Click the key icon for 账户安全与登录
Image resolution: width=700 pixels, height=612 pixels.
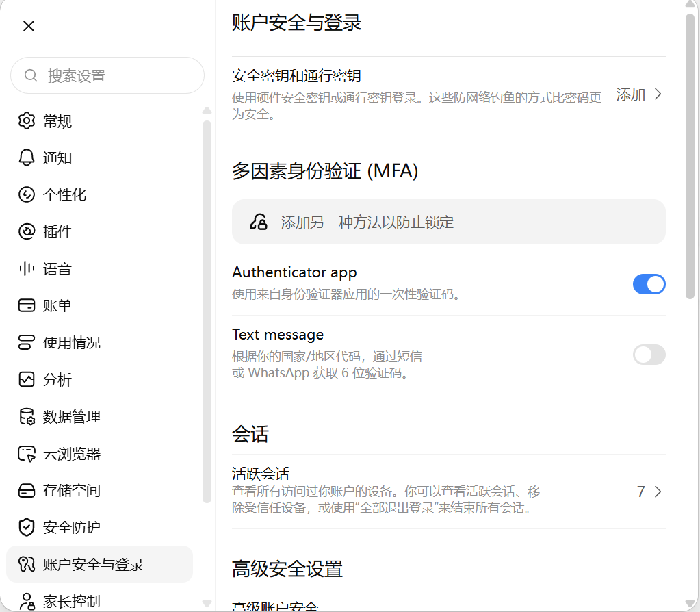[x=26, y=564]
